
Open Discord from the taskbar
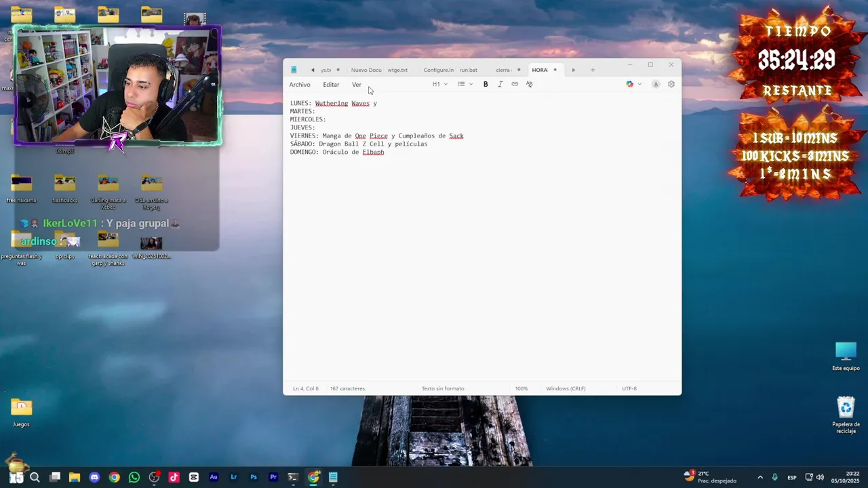[x=94, y=477]
